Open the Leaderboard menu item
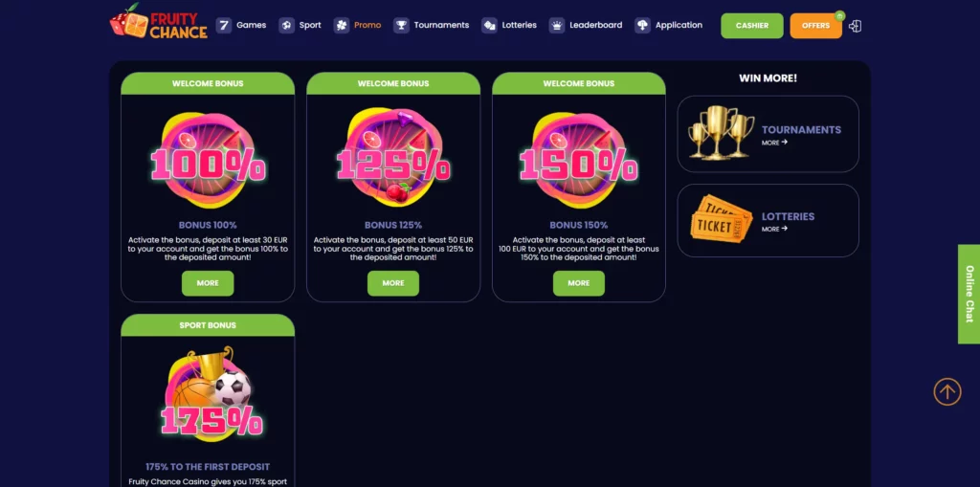This screenshot has height=487, width=980. coord(595,25)
